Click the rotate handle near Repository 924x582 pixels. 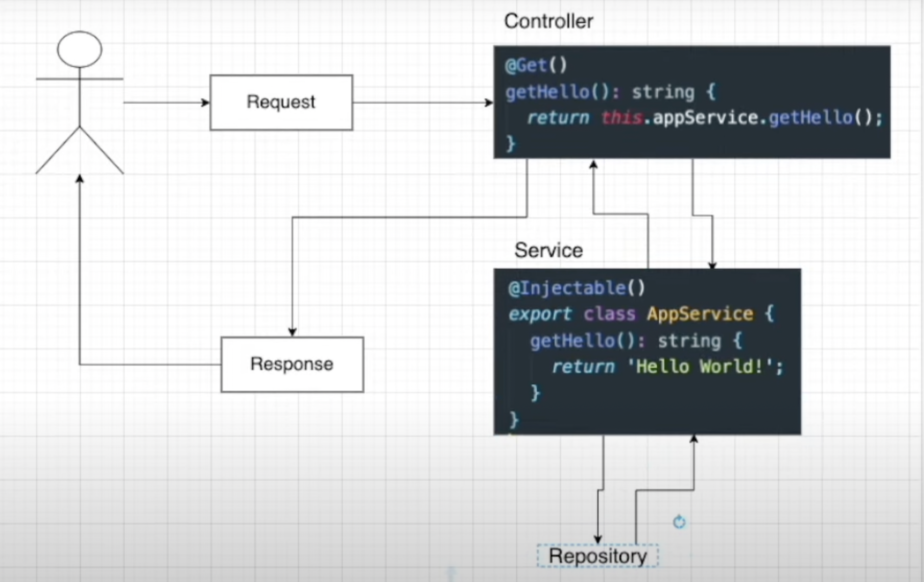tap(679, 522)
